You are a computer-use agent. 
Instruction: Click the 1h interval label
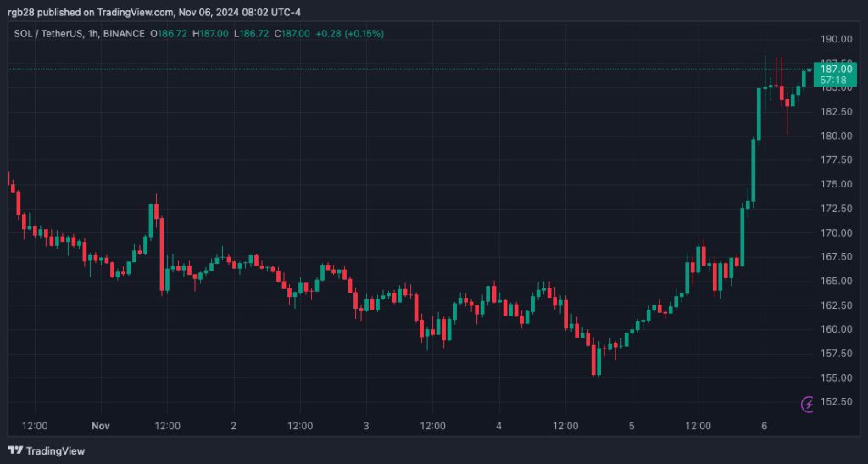tap(92, 34)
